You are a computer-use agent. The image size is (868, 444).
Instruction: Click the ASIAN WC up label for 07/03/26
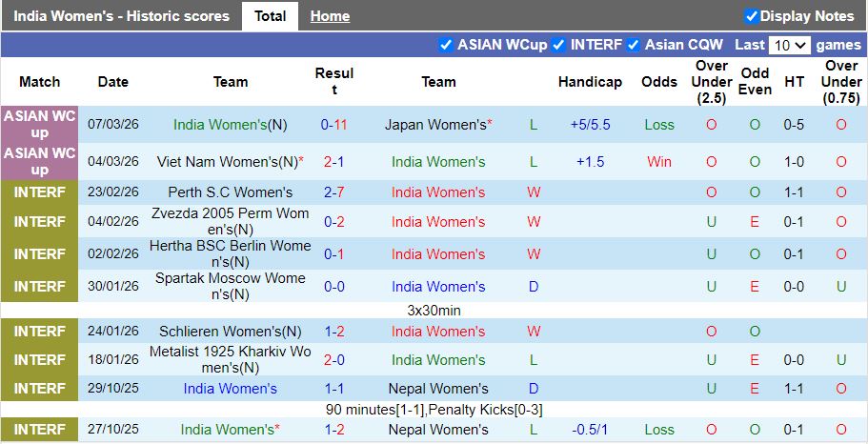click(39, 125)
